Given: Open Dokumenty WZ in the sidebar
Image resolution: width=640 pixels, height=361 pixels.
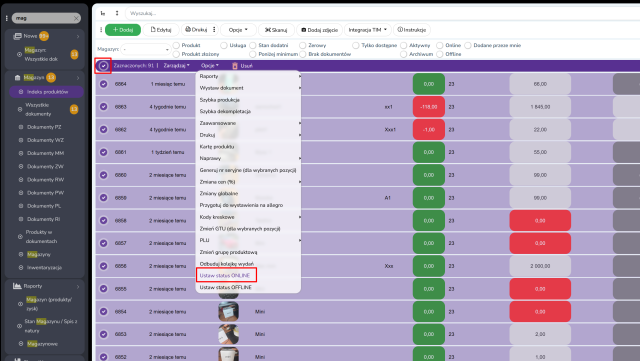Looking at the screenshot, I should [45, 140].
